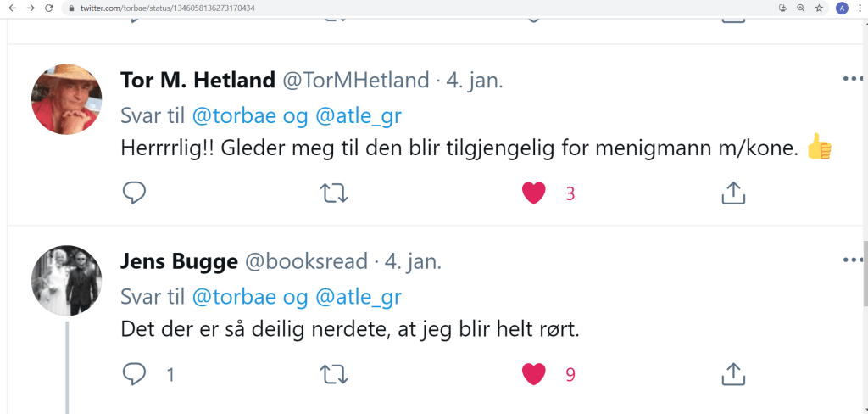Bookmark this page with star icon
The width and height of the screenshot is (868, 414).
coord(819,8)
